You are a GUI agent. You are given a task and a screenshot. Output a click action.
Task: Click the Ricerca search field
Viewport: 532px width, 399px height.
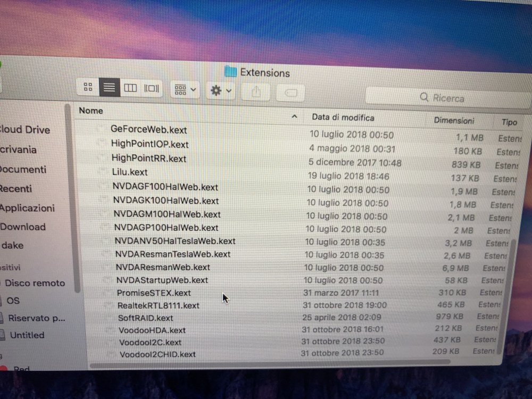point(447,98)
